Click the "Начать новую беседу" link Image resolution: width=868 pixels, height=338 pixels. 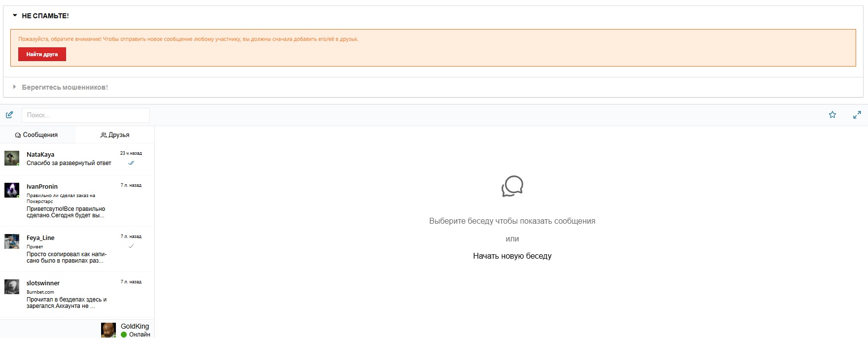coord(512,256)
